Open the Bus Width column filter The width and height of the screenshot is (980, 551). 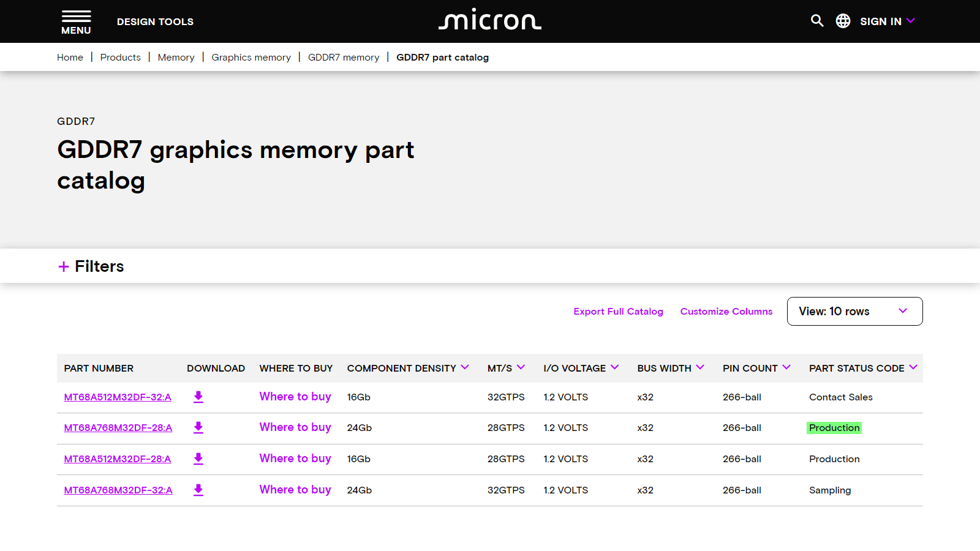(x=700, y=367)
